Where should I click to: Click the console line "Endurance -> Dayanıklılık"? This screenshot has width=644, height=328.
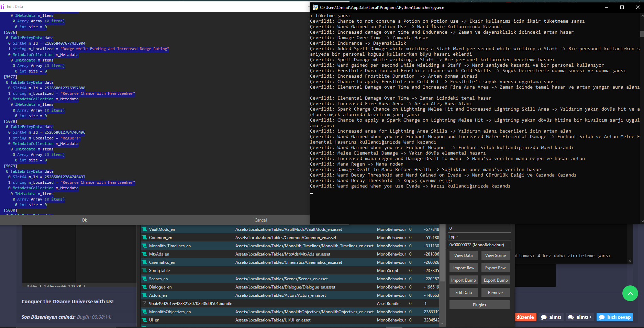(358, 43)
